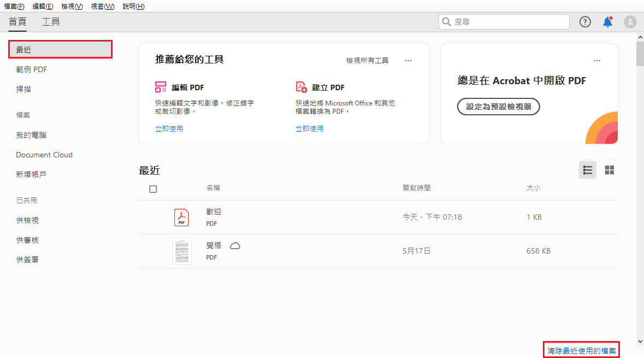Click the cloud sync icon next to 覺悟
Screen dimensions: 644x358
point(235,245)
